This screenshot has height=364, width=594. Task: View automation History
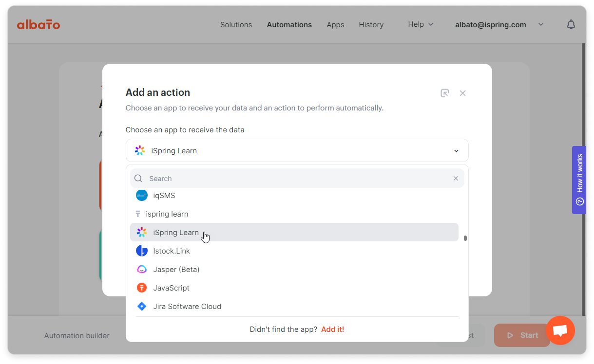click(371, 24)
